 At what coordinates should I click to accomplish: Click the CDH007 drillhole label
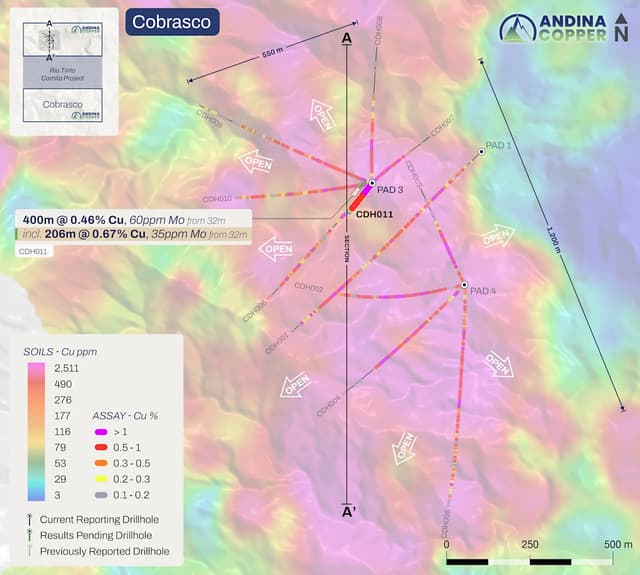click(x=442, y=126)
